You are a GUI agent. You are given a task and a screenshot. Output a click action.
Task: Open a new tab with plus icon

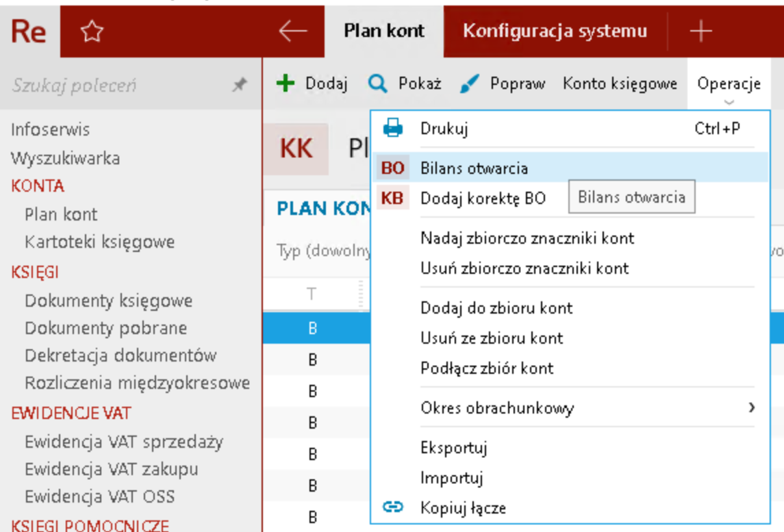click(700, 31)
